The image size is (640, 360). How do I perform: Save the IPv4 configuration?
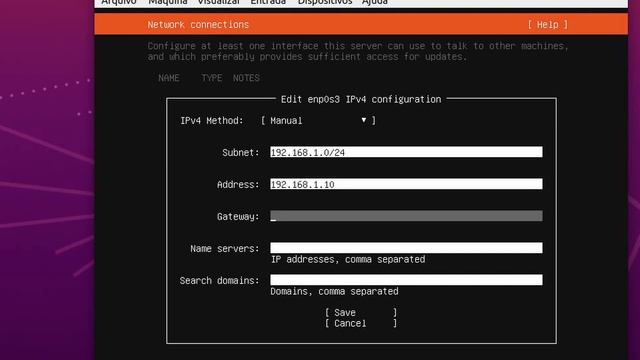click(x=361, y=312)
